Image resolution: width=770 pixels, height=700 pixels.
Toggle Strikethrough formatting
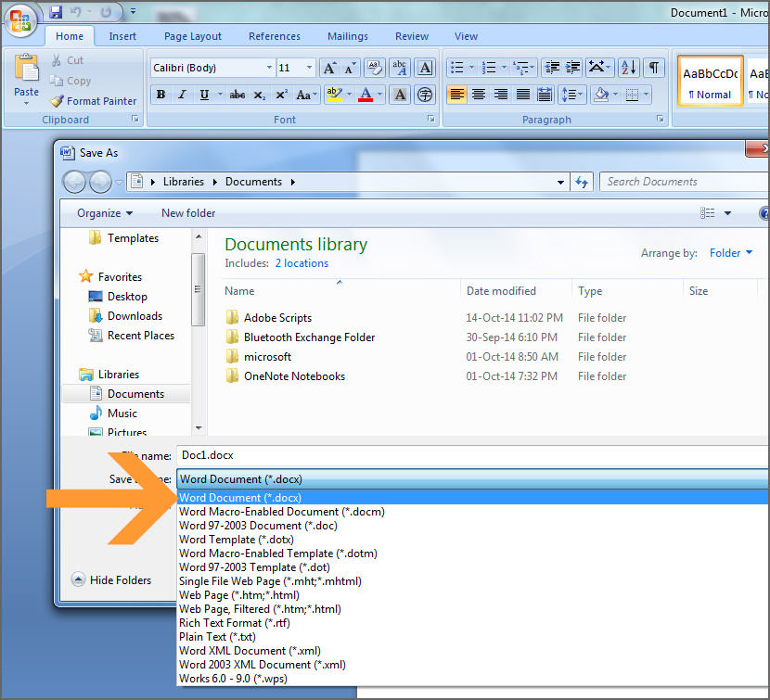[237, 95]
